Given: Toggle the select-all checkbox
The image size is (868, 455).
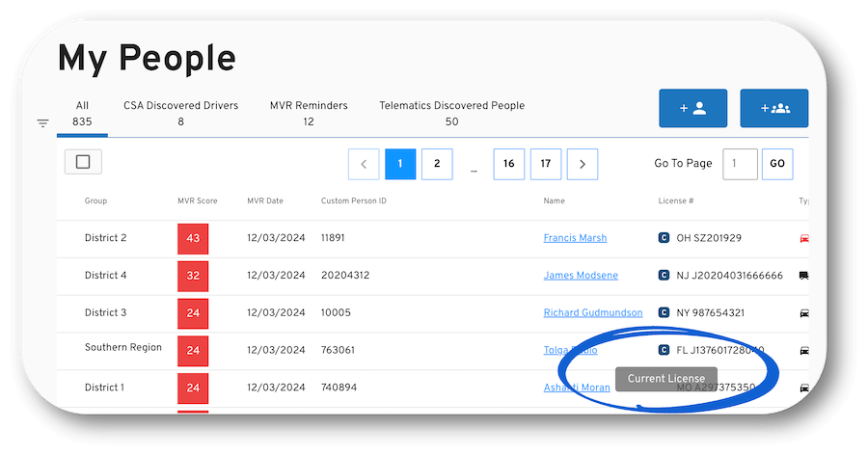Looking at the screenshot, I should (83, 162).
